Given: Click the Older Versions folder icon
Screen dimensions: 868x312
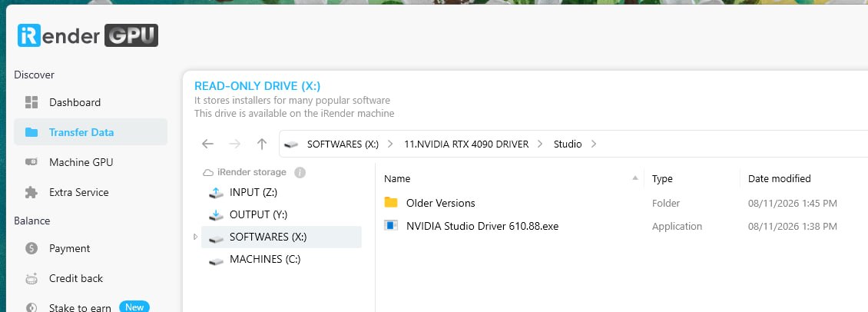Looking at the screenshot, I should (x=392, y=202).
